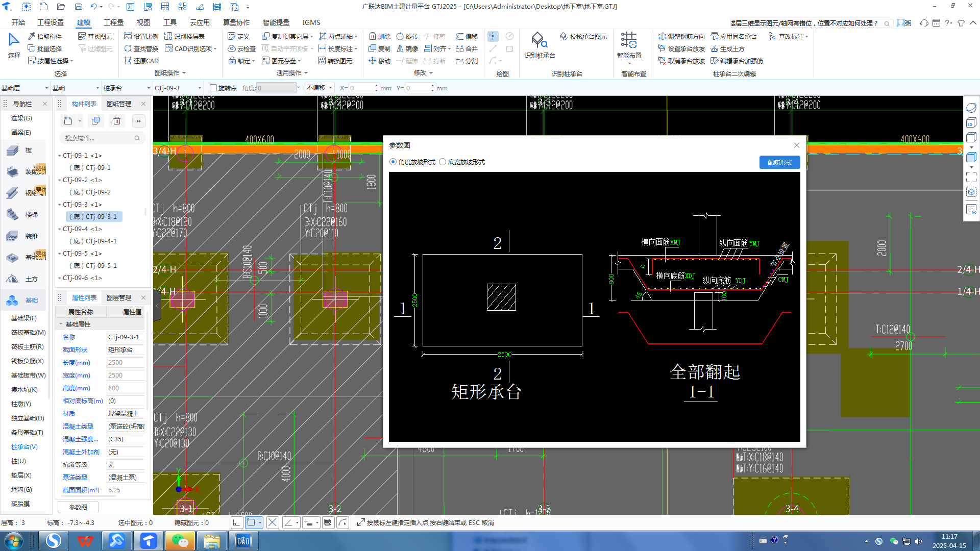The image size is (980, 551).
Task: Click the 偏移 offset tool
Action: click(467, 36)
